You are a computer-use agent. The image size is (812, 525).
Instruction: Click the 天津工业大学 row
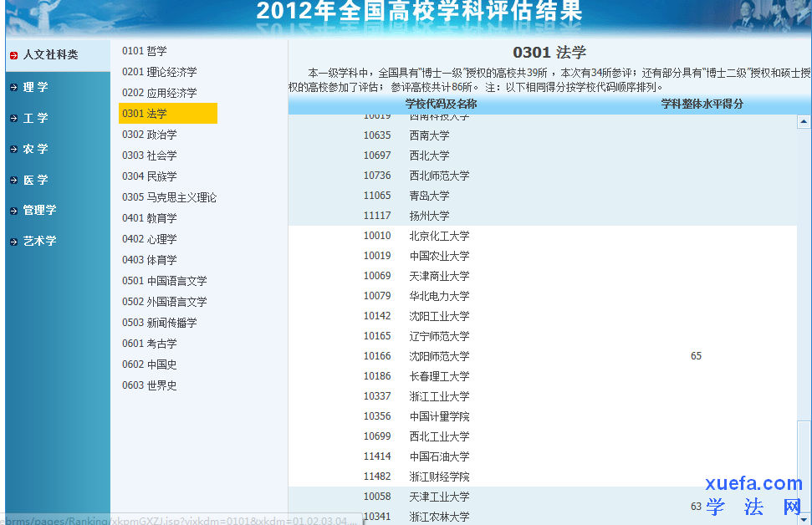point(542,497)
